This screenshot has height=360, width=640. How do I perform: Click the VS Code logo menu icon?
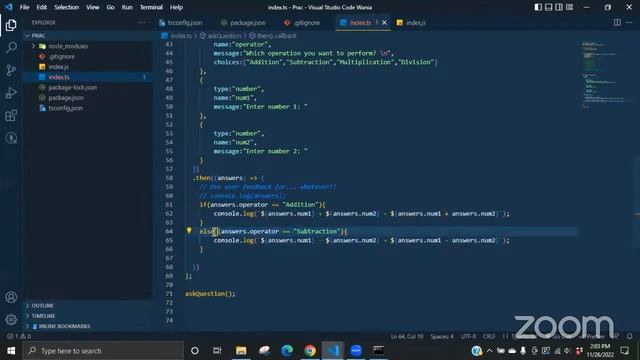(9, 7)
